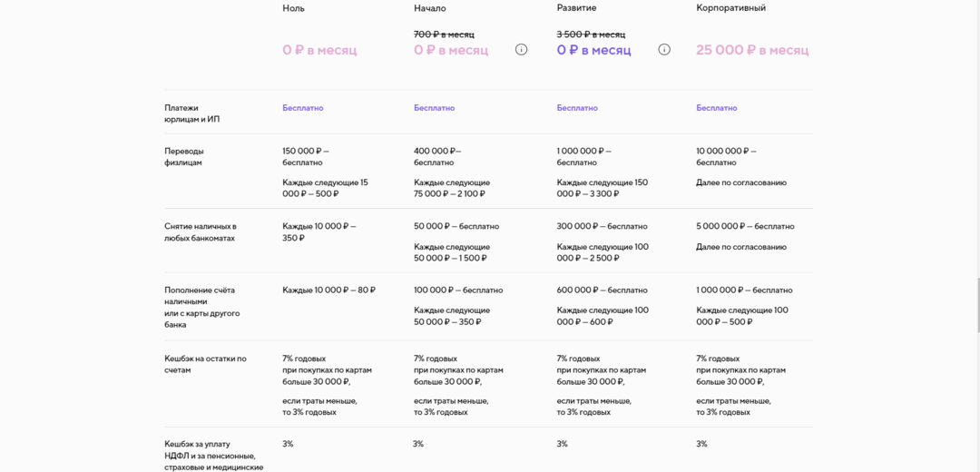This screenshot has height=472, width=980.
Task: Click Бесплатно payments link in Начало column
Action: pyautogui.click(x=434, y=108)
